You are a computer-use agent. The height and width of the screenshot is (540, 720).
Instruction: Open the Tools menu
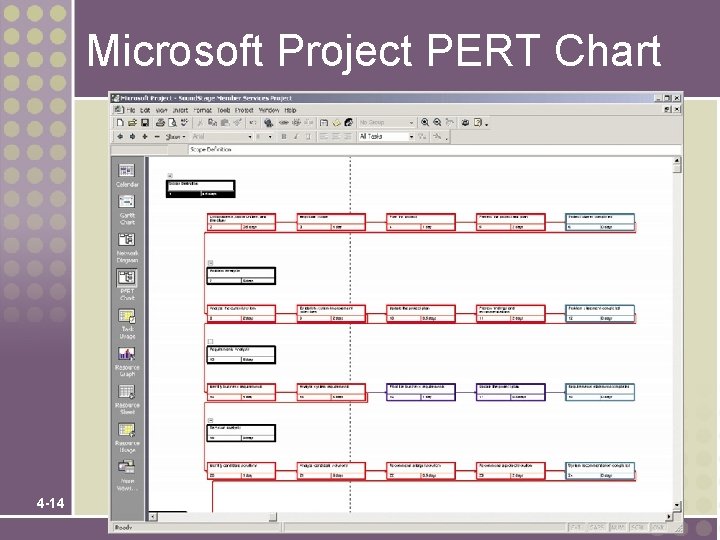224,110
